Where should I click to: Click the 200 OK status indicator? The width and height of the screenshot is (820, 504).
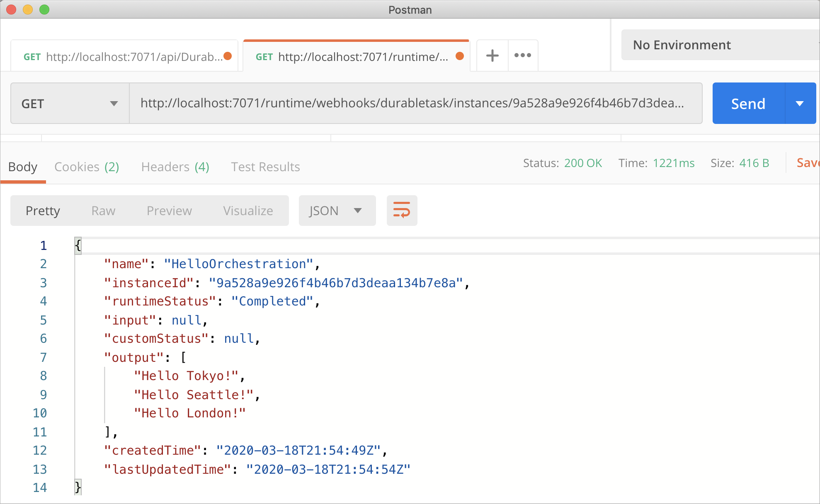(x=583, y=163)
